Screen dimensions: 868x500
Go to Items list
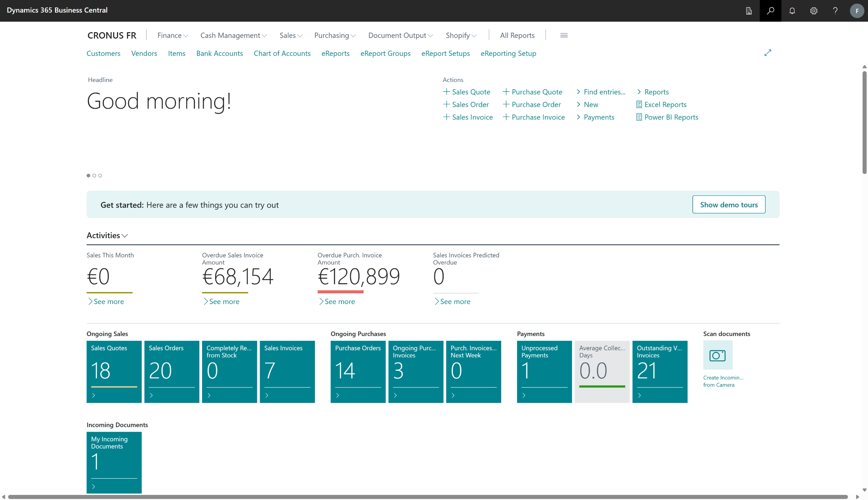177,53
